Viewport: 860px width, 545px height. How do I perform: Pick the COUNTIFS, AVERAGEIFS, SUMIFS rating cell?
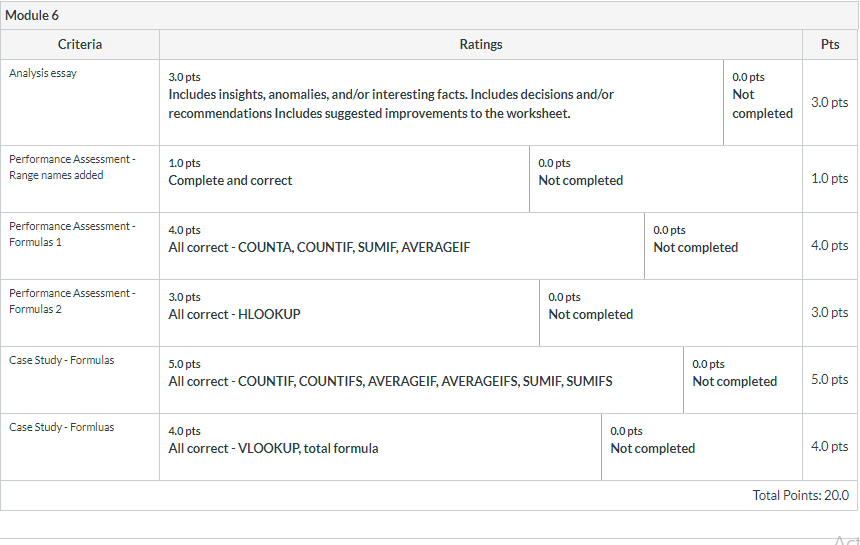(x=421, y=379)
